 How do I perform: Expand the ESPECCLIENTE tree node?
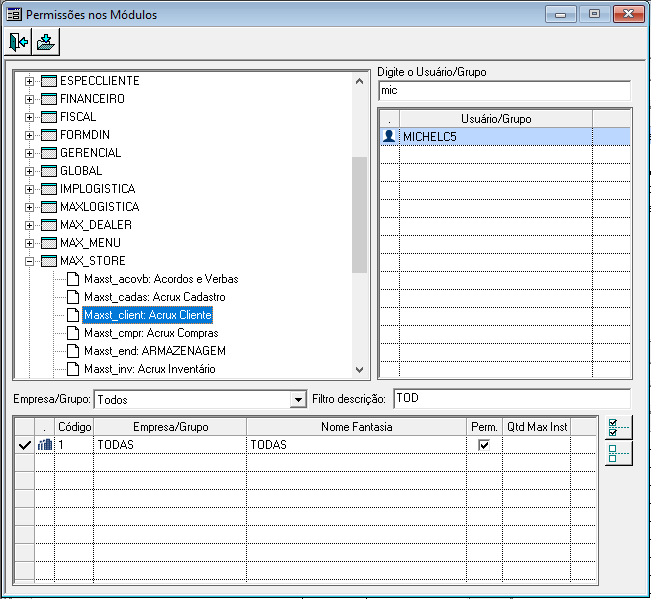coord(29,81)
